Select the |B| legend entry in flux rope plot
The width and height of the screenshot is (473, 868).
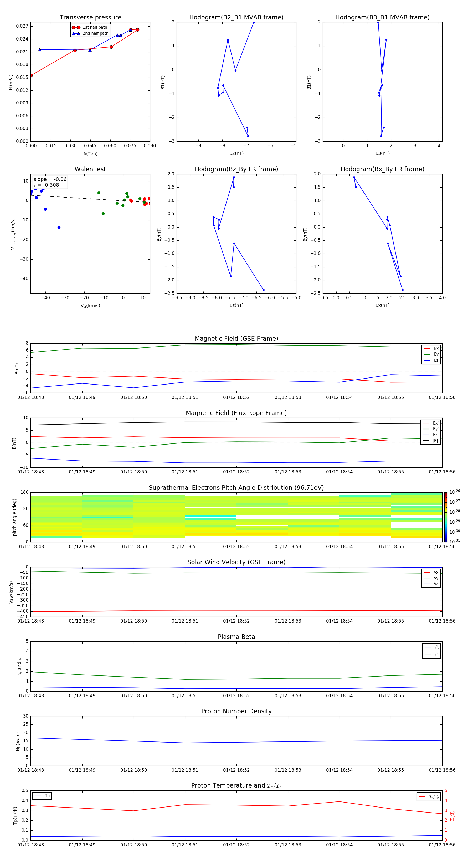(x=431, y=441)
